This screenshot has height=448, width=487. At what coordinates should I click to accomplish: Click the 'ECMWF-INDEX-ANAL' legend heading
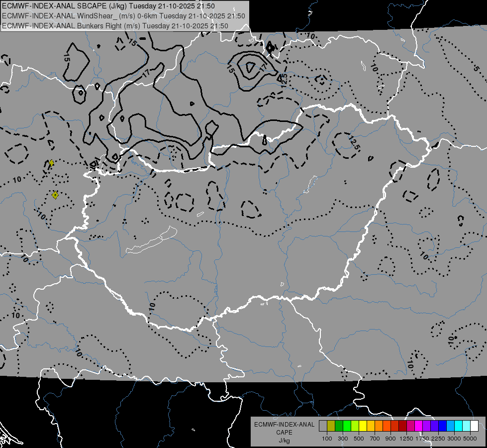point(284,425)
